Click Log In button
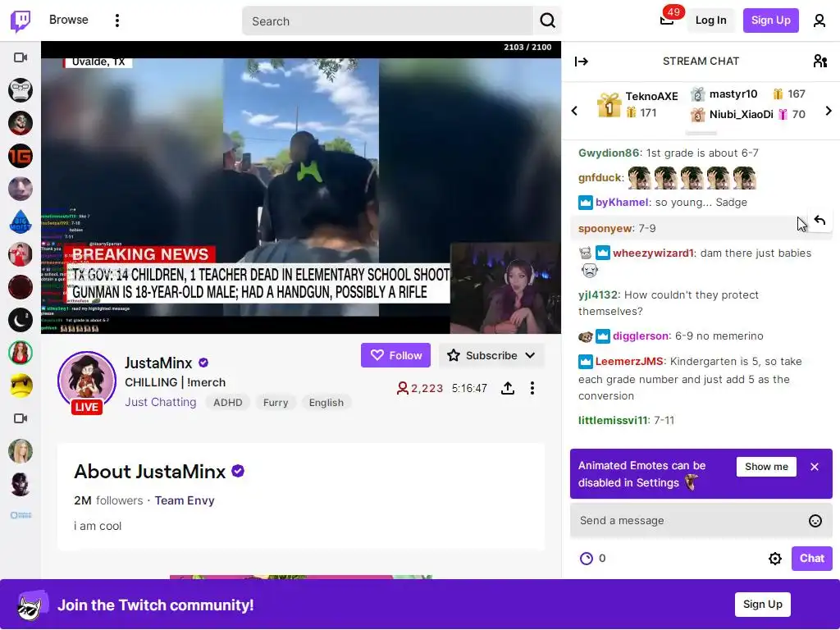The height and width of the screenshot is (630, 840). click(x=710, y=21)
